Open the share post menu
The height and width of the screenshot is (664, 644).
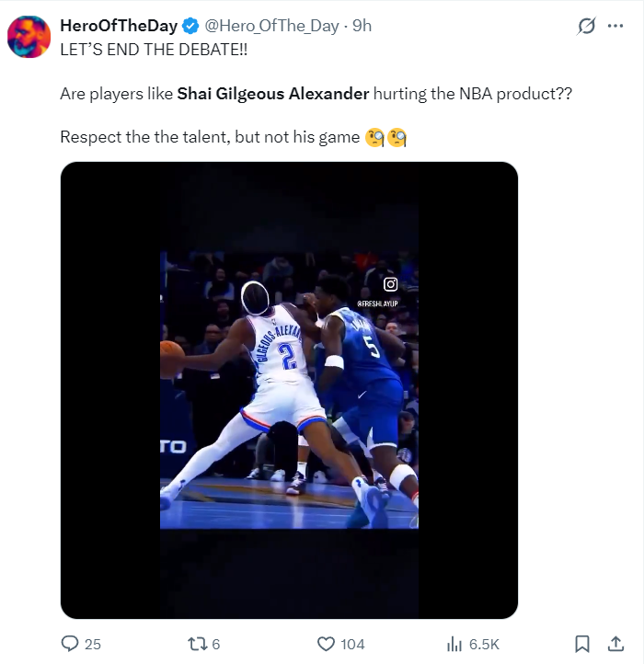click(x=615, y=644)
